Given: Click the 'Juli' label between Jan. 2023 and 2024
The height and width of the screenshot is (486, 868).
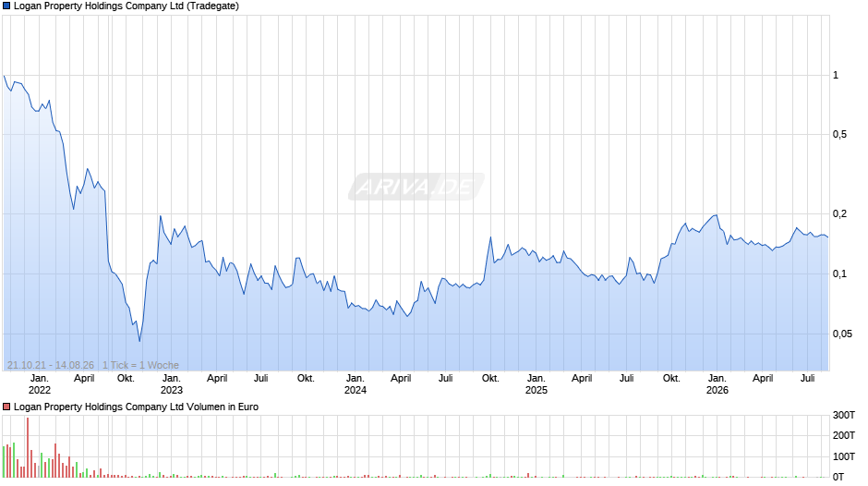Looking at the screenshot, I should (260, 379).
